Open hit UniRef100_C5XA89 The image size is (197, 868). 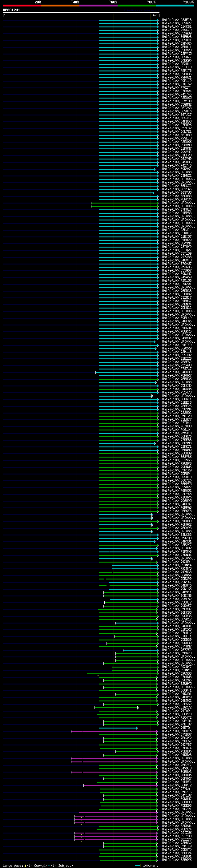click(177, 33)
